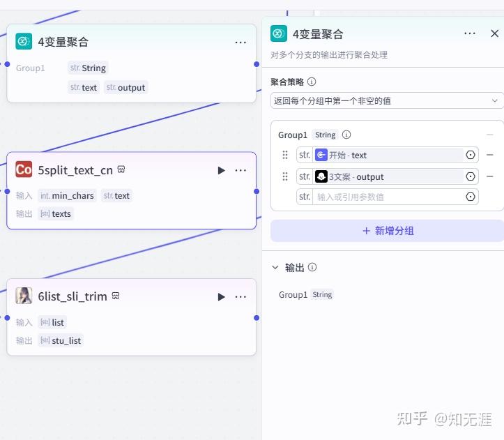Open variable selector for 开始 - text row

471,155
